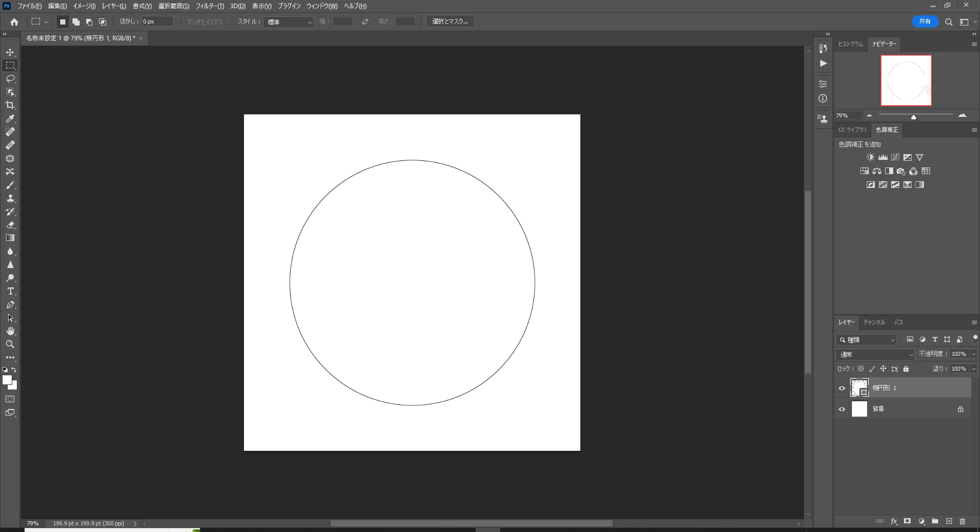
Task: Swap foreground and background colors
Action: pos(14,369)
